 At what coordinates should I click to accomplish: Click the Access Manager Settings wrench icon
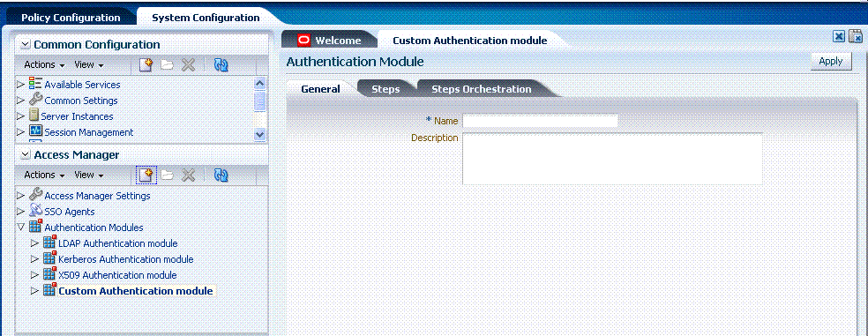click(35, 195)
